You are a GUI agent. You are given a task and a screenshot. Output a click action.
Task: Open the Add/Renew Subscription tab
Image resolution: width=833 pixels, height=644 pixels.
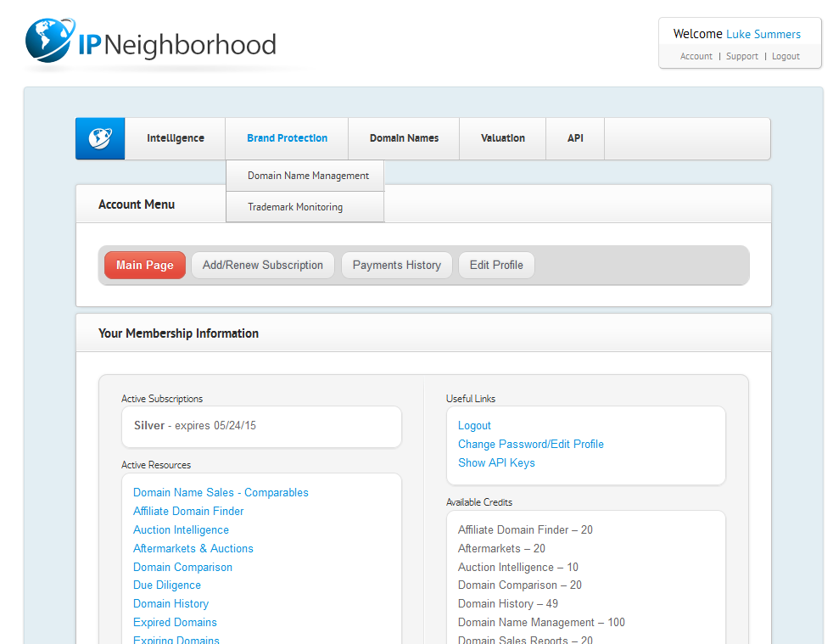263,265
